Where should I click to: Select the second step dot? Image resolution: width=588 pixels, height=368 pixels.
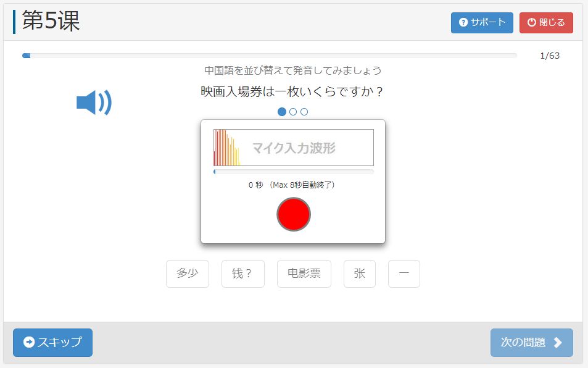click(x=293, y=112)
